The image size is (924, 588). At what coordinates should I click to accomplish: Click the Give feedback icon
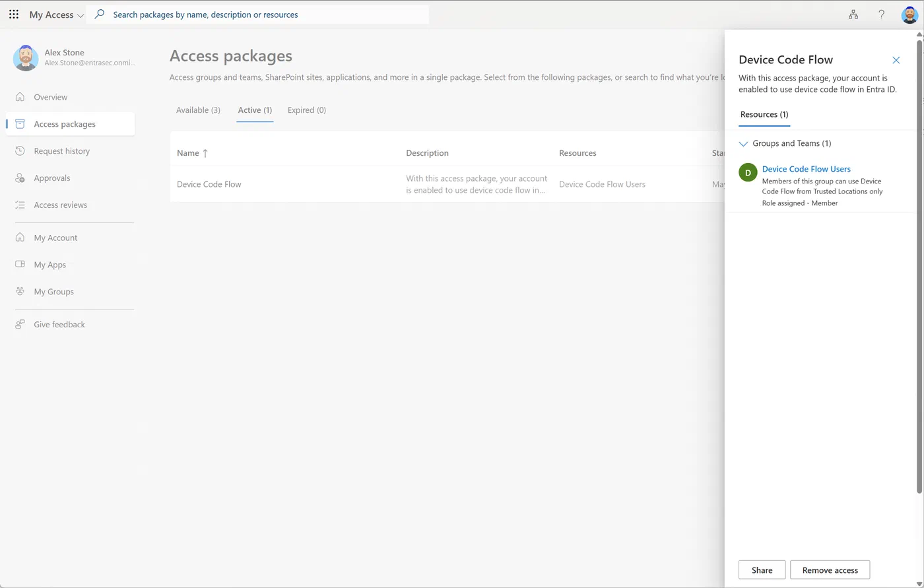click(20, 325)
